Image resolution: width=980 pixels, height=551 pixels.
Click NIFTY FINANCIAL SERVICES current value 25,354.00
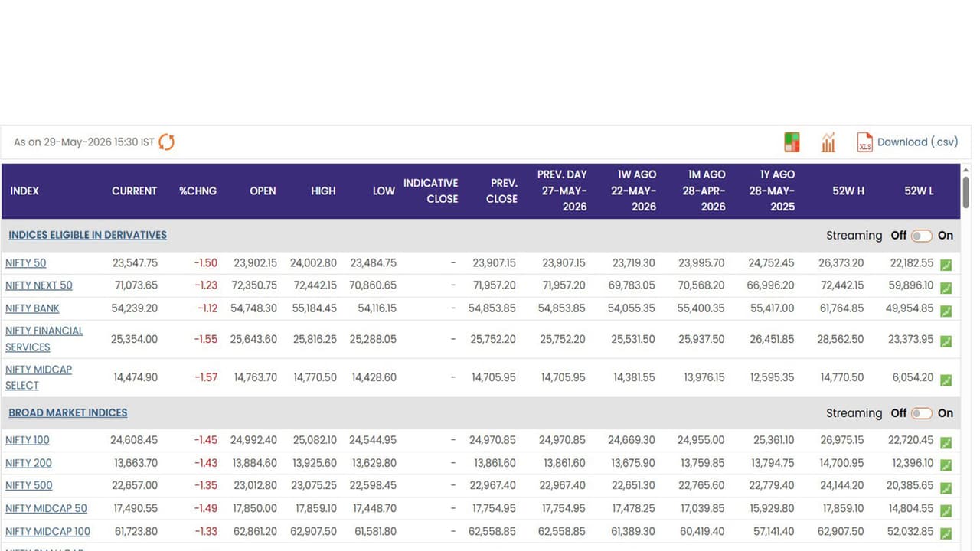click(135, 339)
